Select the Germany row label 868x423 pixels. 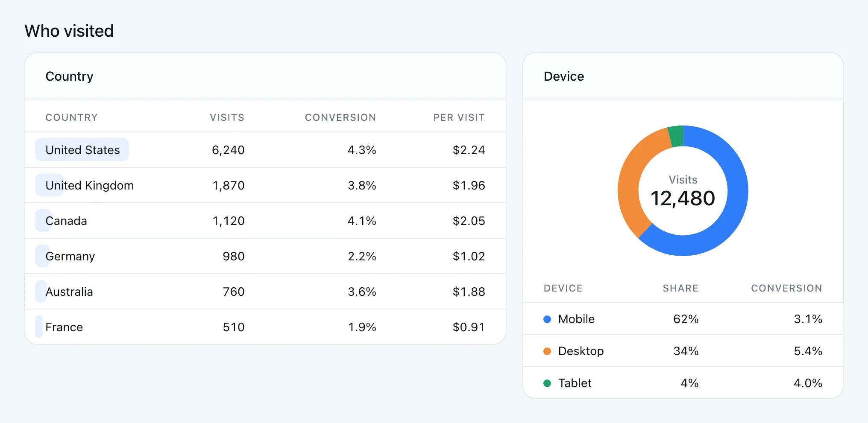pyautogui.click(x=70, y=256)
